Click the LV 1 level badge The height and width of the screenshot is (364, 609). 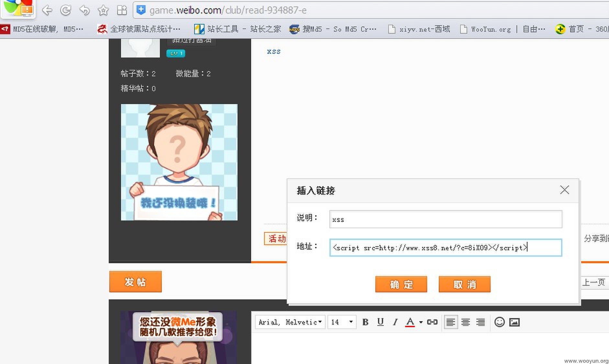(x=176, y=53)
